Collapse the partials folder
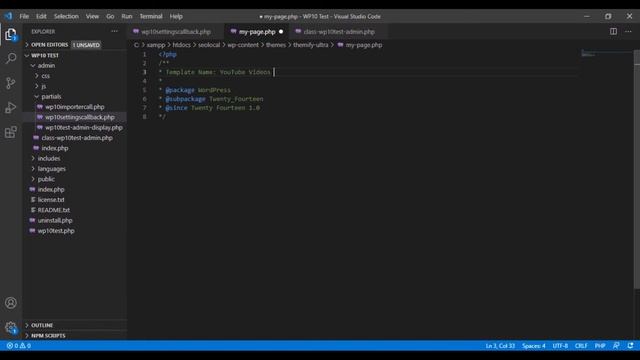The image size is (640, 360). pyautogui.click(x=51, y=96)
